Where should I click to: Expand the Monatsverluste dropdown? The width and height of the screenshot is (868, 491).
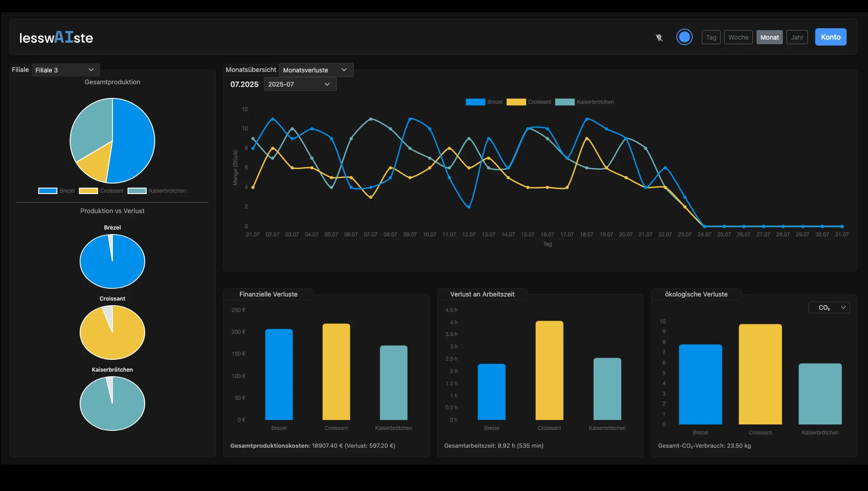tap(315, 70)
